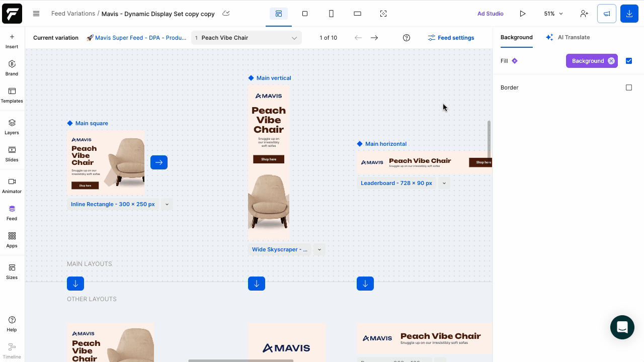Select the Main horizontal layout label
Viewport: 644px width, 362px height.
(382, 144)
